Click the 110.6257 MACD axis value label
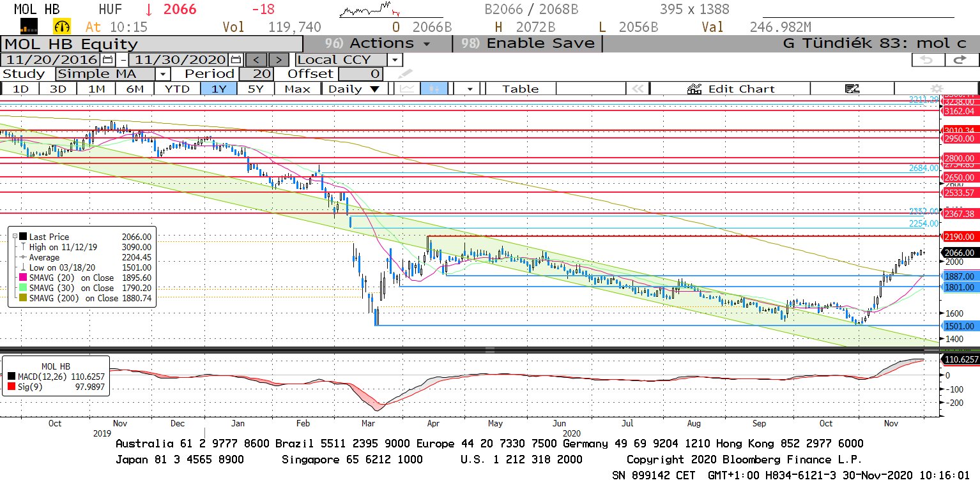This screenshot has width=980, height=494. 960,360
